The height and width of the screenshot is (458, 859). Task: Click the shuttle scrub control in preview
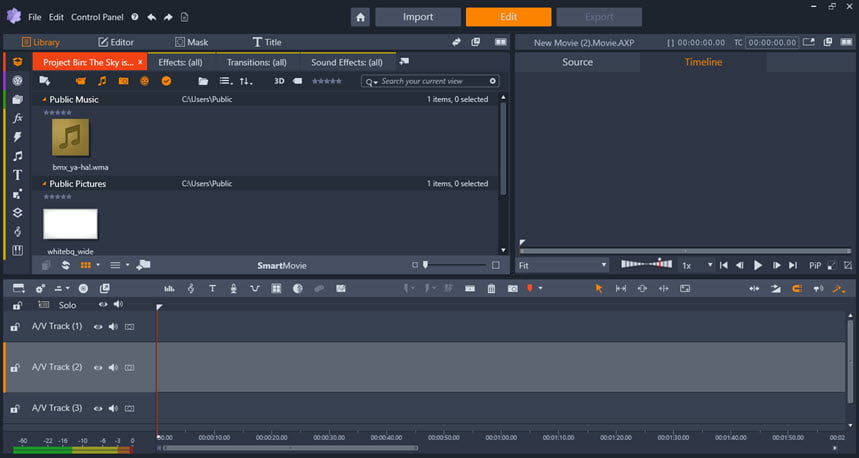646,264
